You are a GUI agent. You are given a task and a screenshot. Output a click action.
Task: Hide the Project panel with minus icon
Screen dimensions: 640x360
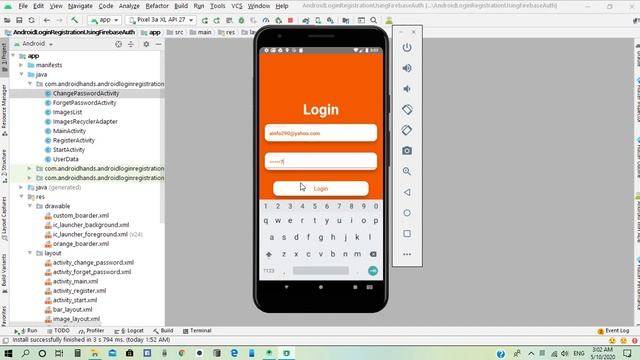tap(158, 44)
